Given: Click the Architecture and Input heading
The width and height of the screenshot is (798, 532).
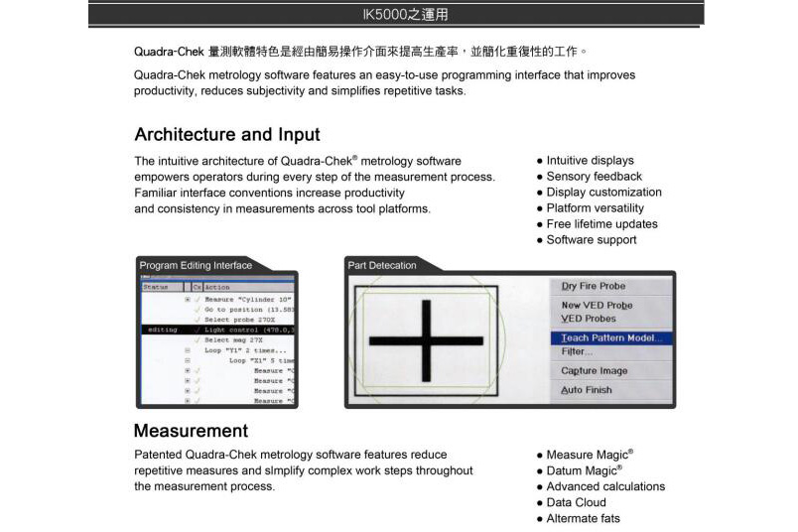Looking at the screenshot, I should pos(227,134).
